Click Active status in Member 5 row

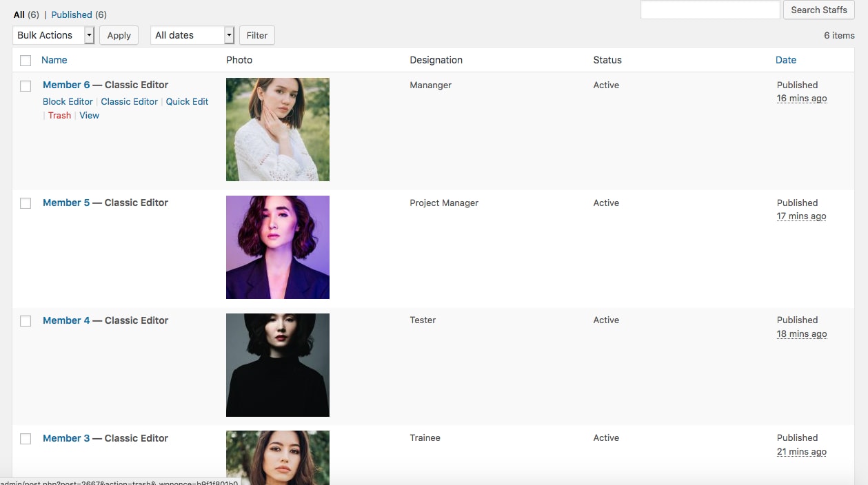coord(606,203)
